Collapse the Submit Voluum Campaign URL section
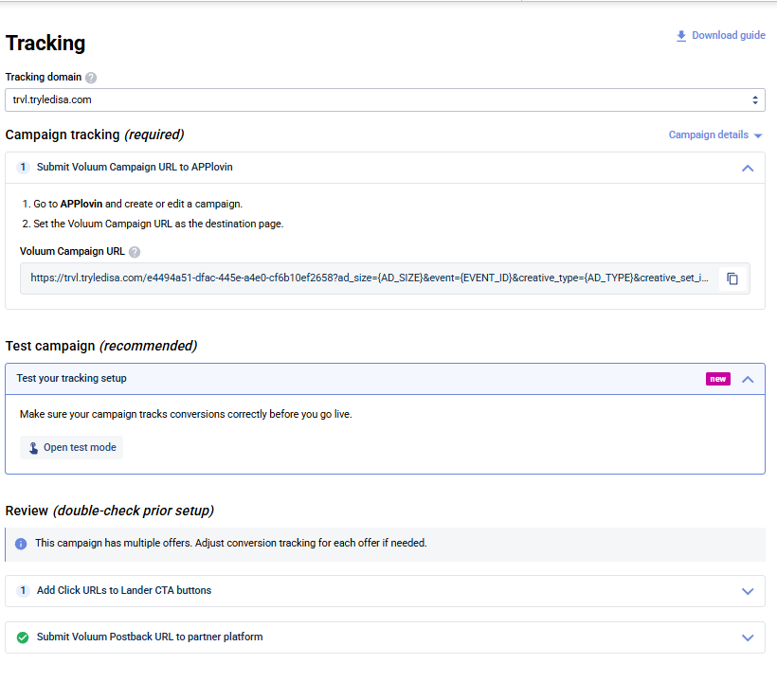Screen dimensions: 777x700 pyautogui.click(x=748, y=167)
